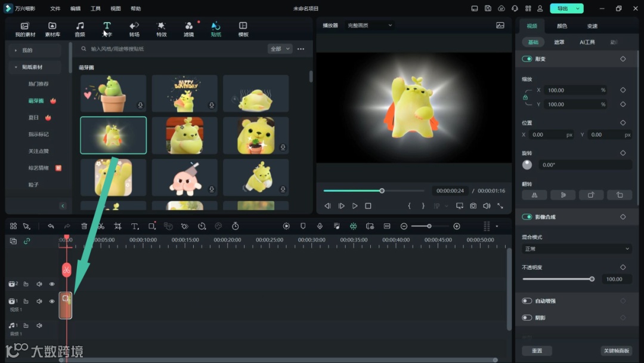Click the speed timer icon in timeline toolbar
Screen dimensions: 644x363
(x=236, y=226)
